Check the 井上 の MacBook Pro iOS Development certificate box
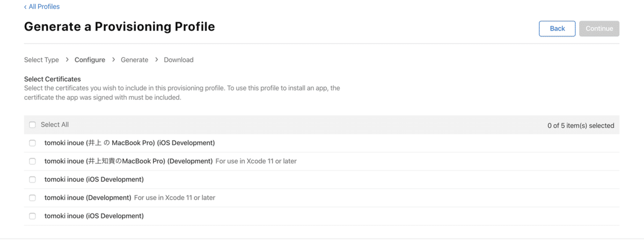Image resolution: width=644 pixels, height=249 pixels. pos(32,143)
